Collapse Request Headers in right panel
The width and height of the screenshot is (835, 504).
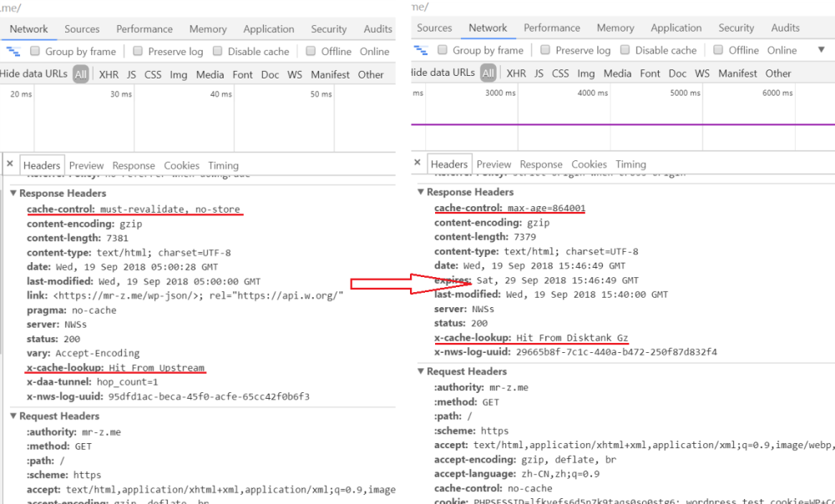tap(421, 371)
